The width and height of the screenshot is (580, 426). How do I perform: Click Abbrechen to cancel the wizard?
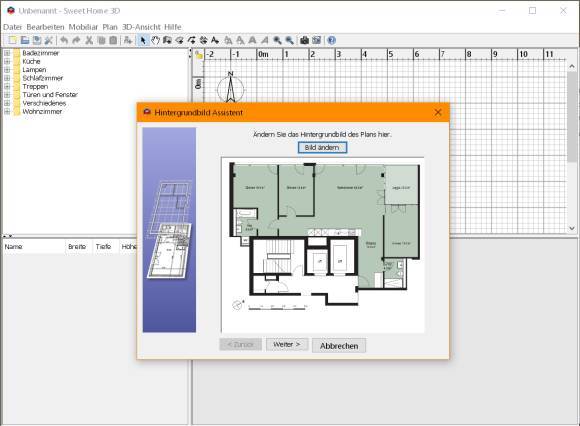tap(339, 346)
